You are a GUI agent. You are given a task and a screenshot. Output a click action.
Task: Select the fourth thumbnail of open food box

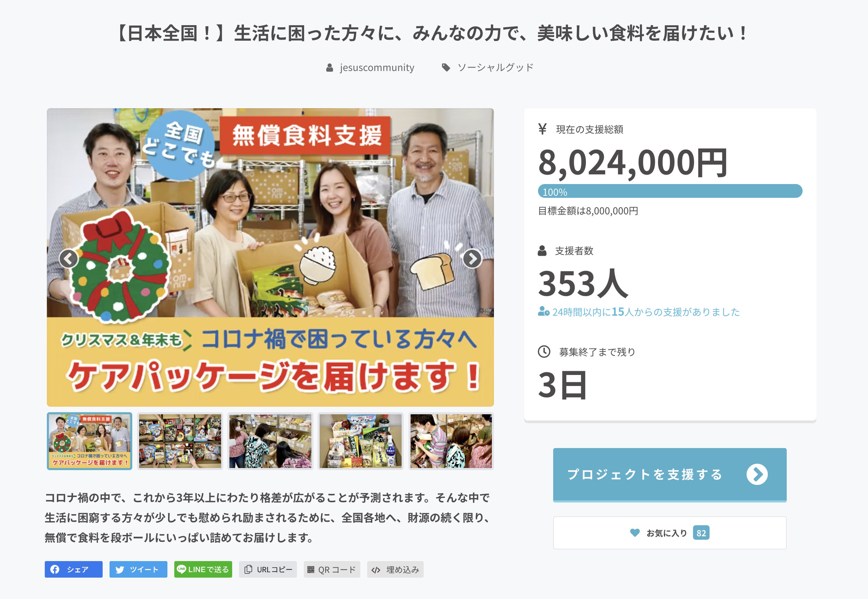[361, 441]
